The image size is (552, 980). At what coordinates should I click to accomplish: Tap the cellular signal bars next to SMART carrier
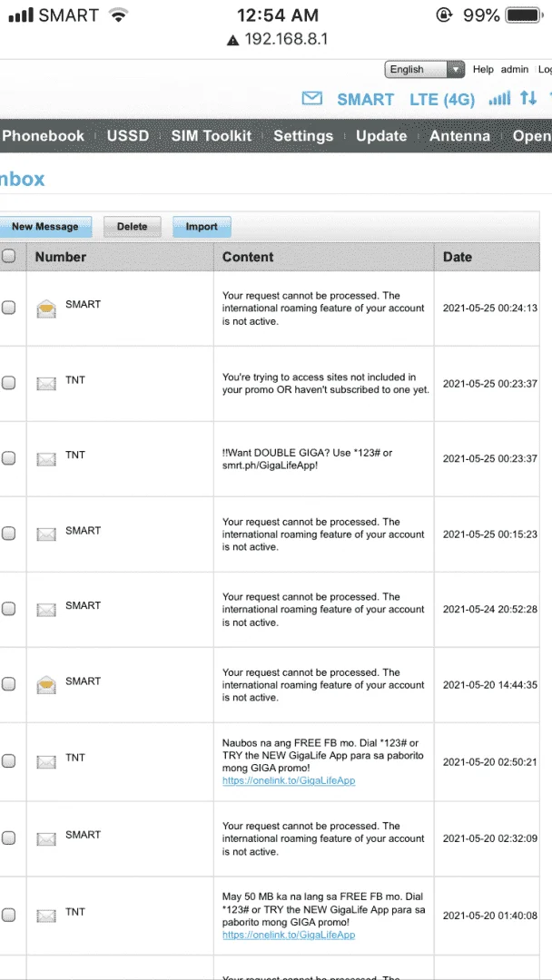click(21, 15)
